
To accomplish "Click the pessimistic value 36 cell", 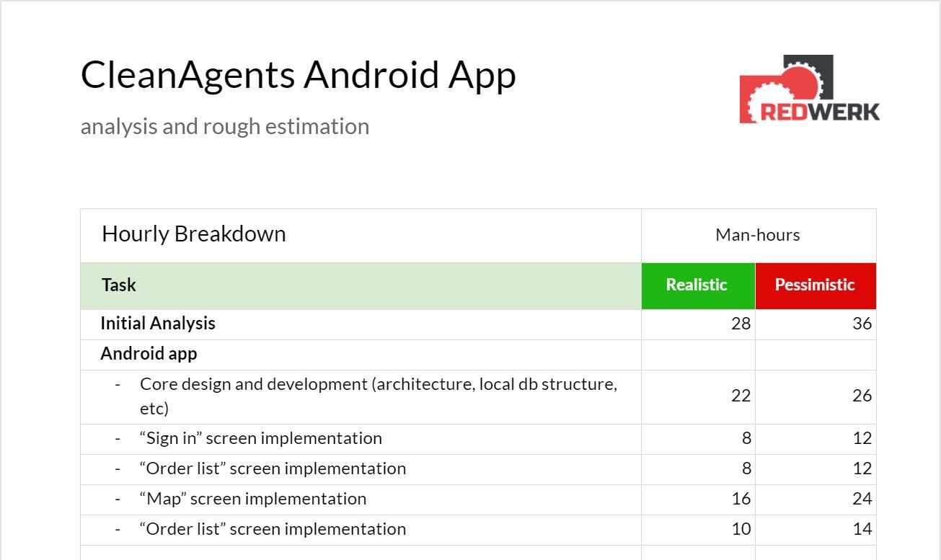I will pyautogui.click(x=861, y=324).
